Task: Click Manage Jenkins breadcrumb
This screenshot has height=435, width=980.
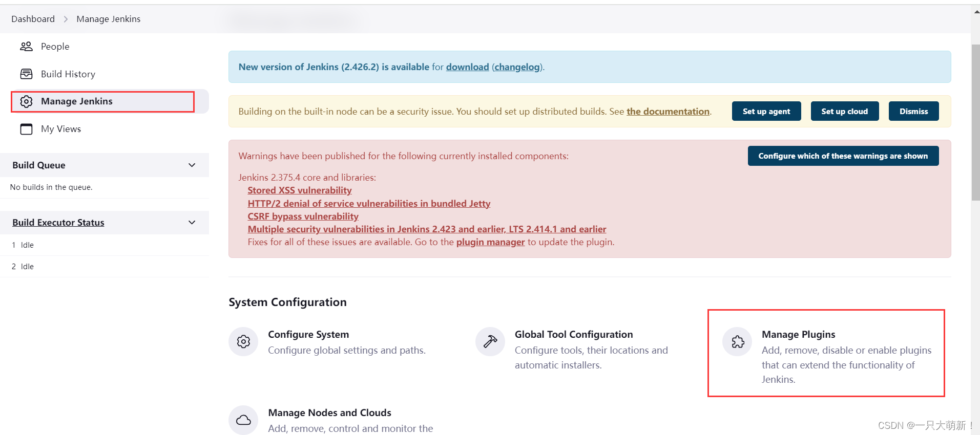Action: point(108,19)
